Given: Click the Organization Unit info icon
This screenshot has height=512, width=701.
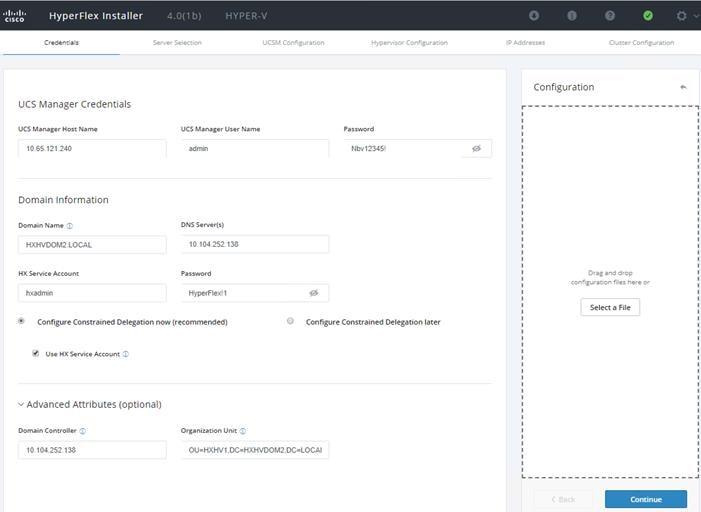Looking at the screenshot, I should tap(243, 431).
